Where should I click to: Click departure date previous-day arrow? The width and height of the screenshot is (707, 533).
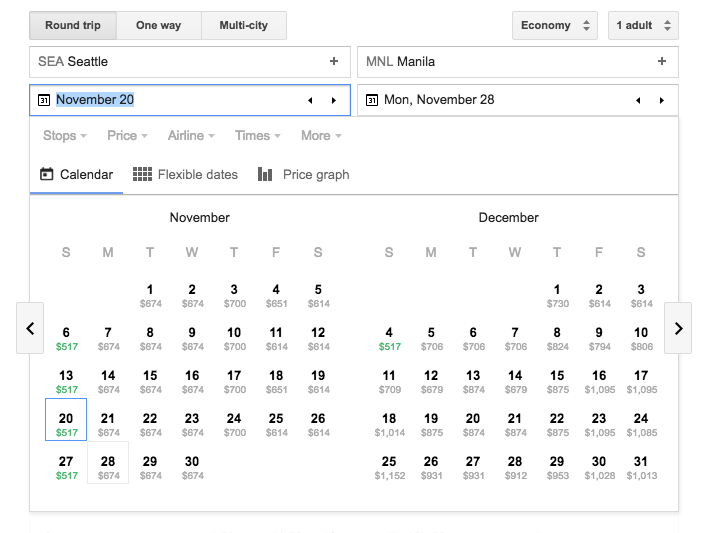click(x=310, y=100)
